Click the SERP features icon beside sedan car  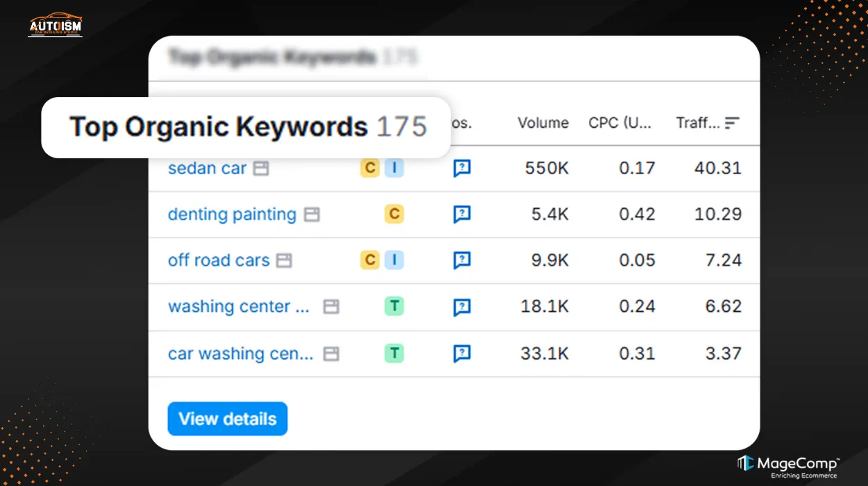[260, 169]
